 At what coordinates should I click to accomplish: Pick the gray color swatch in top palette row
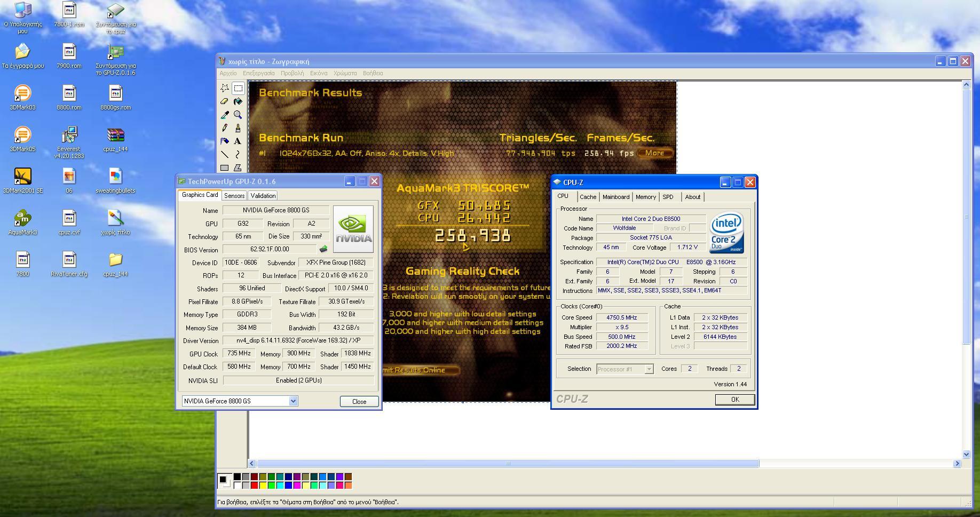point(246,476)
